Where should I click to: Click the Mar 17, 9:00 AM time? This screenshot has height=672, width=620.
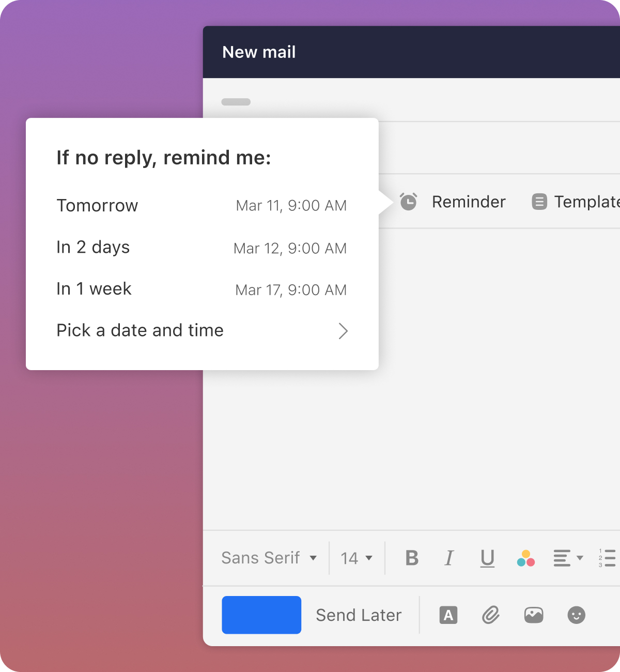click(x=291, y=290)
